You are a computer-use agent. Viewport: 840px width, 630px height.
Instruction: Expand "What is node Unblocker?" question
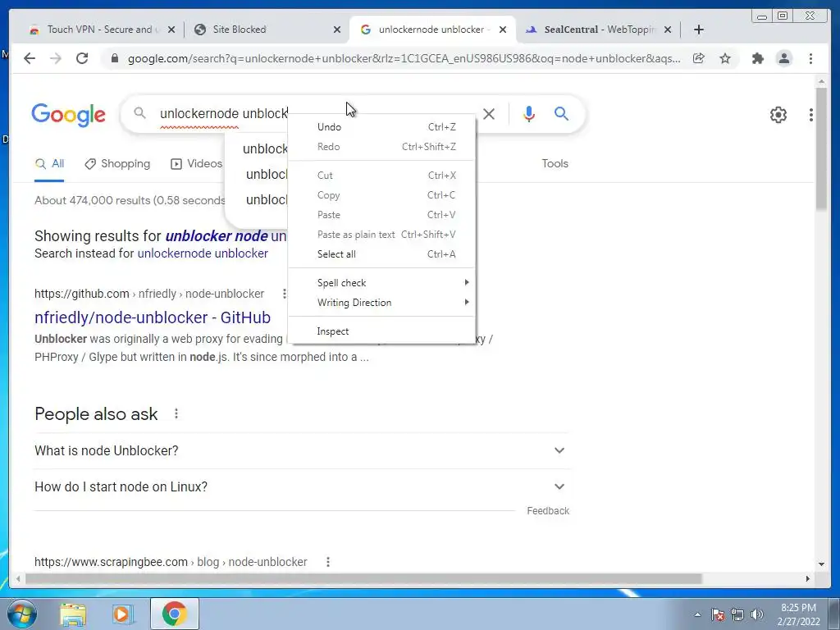tap(301, 450)
